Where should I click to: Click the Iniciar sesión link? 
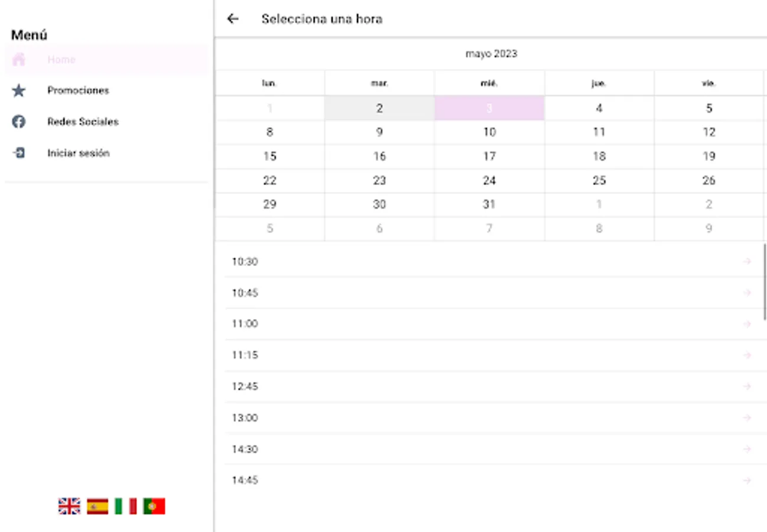(x=78, y=153)
